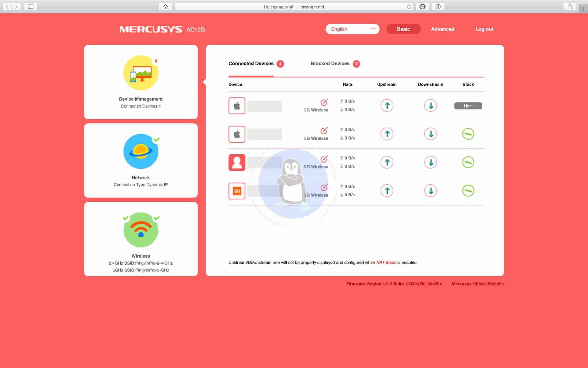588x368 pixels.
Task: Click Log out
Action: [484, 29]
